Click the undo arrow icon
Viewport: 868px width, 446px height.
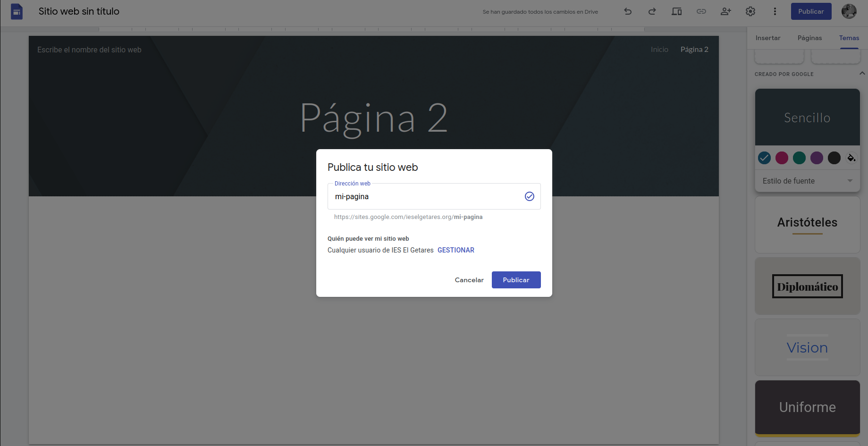[628, 11]
